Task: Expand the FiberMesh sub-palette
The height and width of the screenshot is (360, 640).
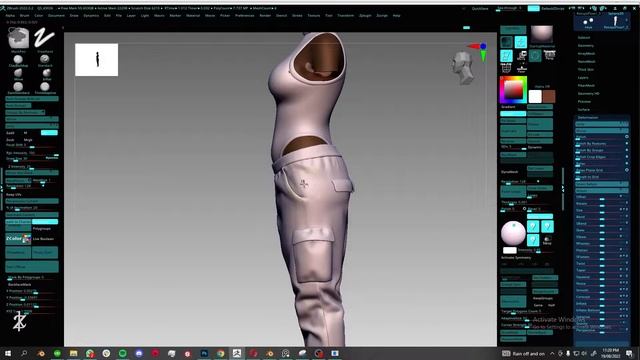Action: pyautogui.click(x=586, y=85)
